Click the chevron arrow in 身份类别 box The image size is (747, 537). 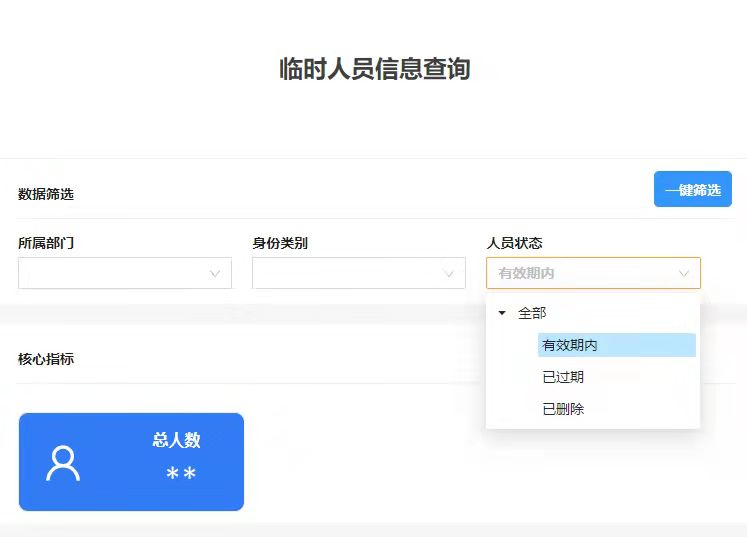[449, 274]
